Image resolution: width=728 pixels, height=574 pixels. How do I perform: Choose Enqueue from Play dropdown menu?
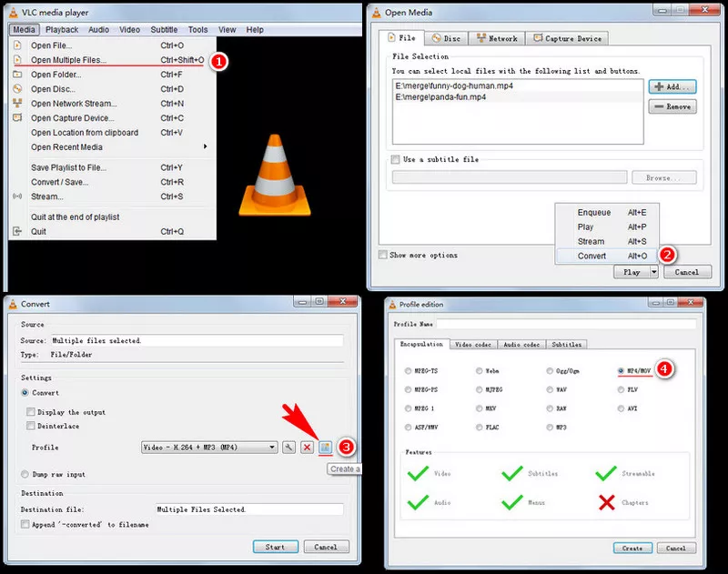click(607, 213)
